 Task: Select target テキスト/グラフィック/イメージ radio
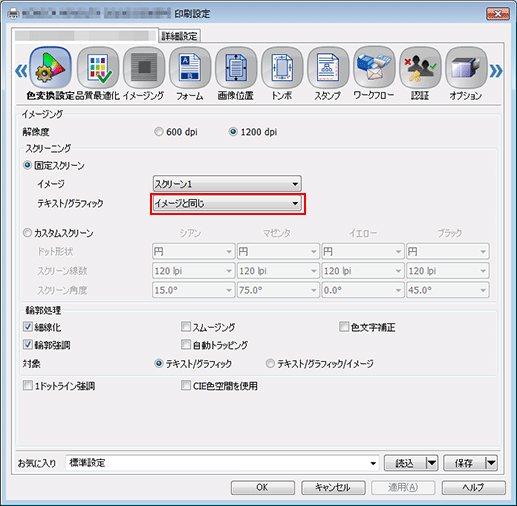[x=270, y=363]
